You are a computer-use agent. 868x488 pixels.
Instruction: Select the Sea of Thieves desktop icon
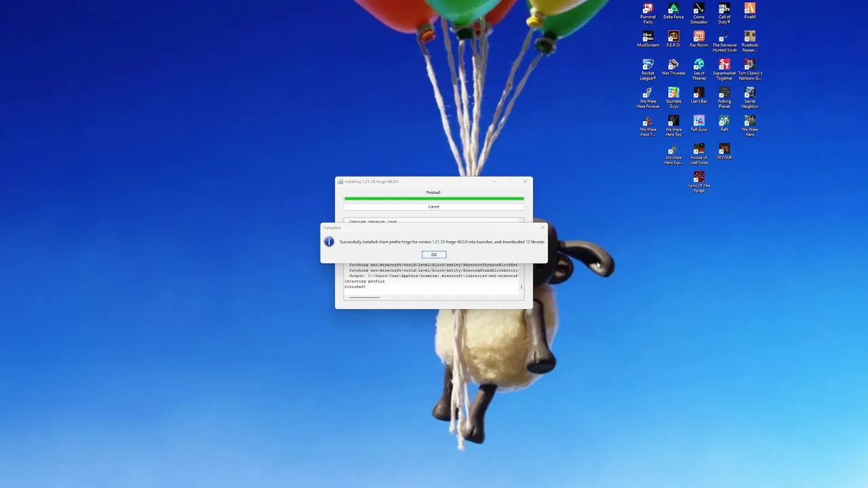point(698,70)
